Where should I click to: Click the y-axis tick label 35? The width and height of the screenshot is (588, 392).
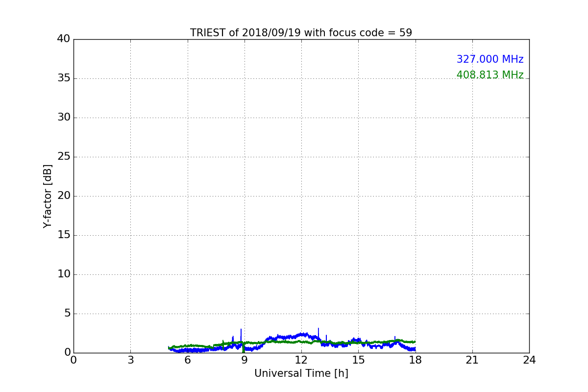point(64,78)
